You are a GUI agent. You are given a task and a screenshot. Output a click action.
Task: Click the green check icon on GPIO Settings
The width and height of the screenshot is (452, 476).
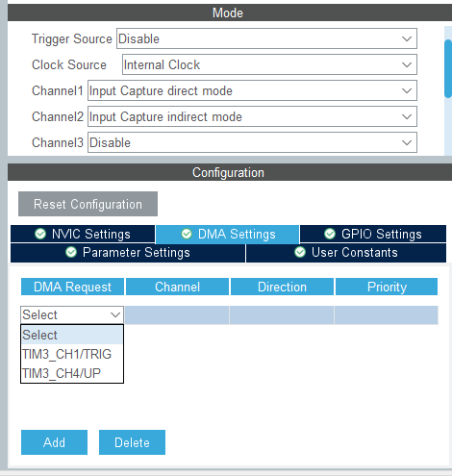(330, 234)
